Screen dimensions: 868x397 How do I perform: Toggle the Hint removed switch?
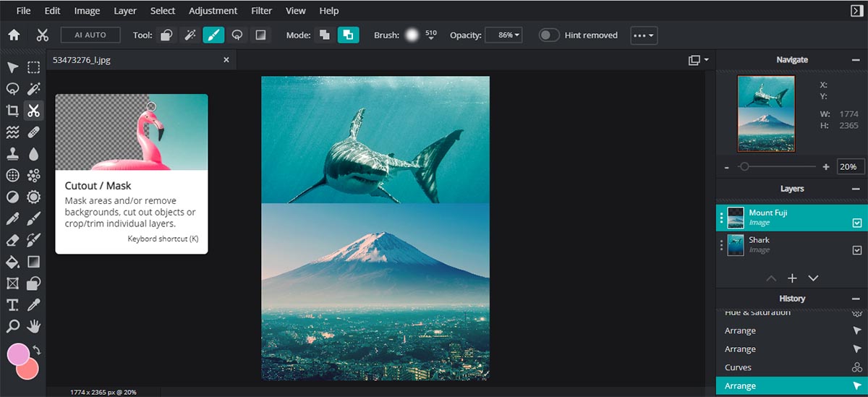[549, 35]
